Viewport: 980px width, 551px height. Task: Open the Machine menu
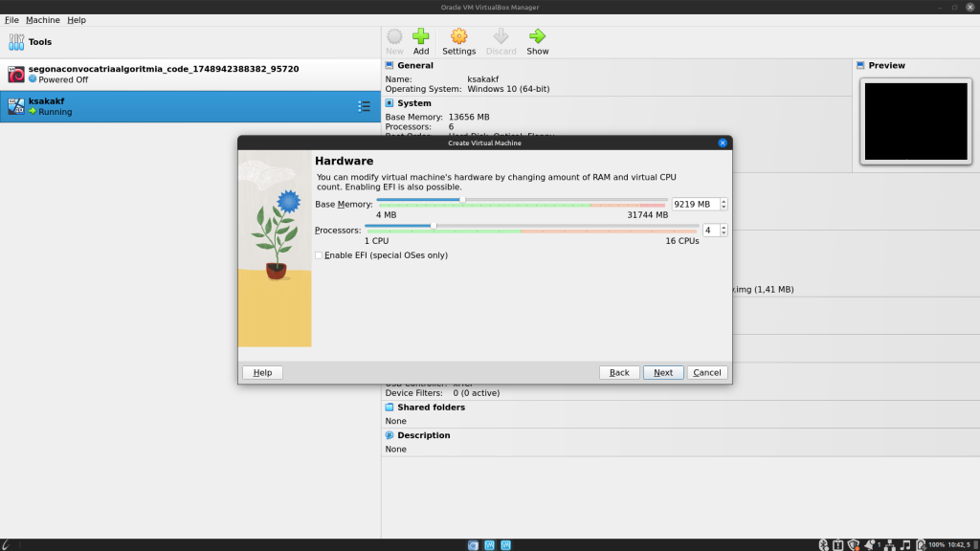click(x=42, y=20)
